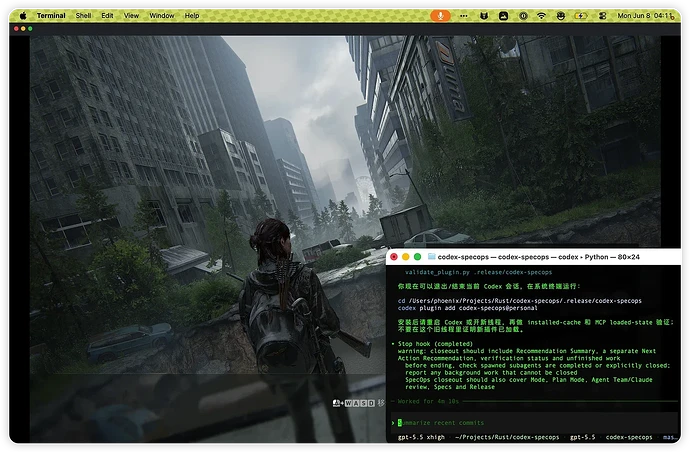The height and width of the screenshot is (452, 690).
Task: Click the 'cd /Users/phoenix/Projects/Rust' command line
Action: click(519, 301)
